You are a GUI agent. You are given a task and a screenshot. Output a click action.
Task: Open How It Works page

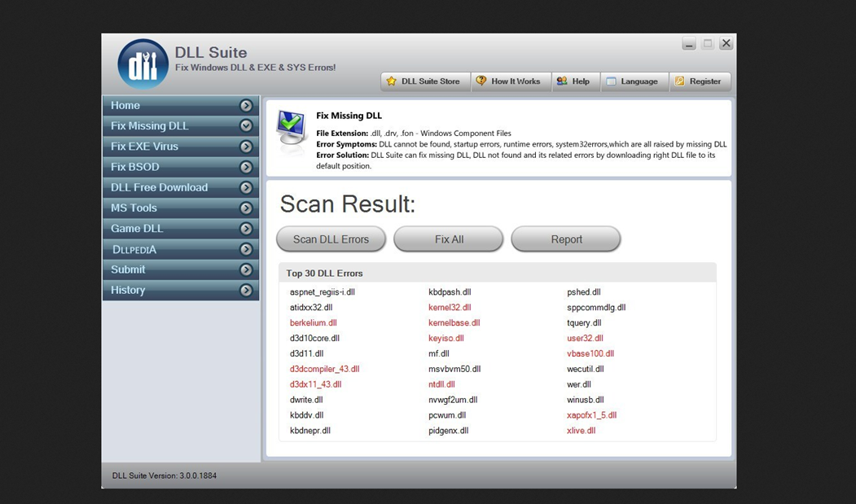(511, 81)
